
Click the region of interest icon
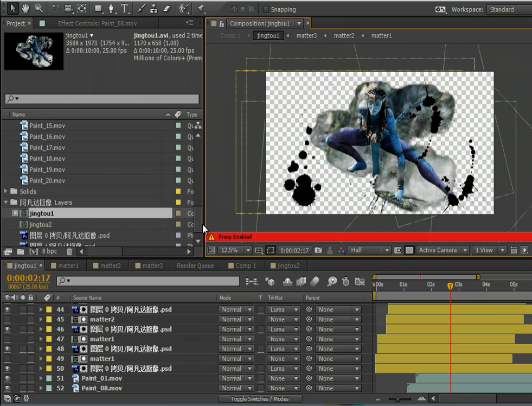pyautogui.click(x=271, y=250)
